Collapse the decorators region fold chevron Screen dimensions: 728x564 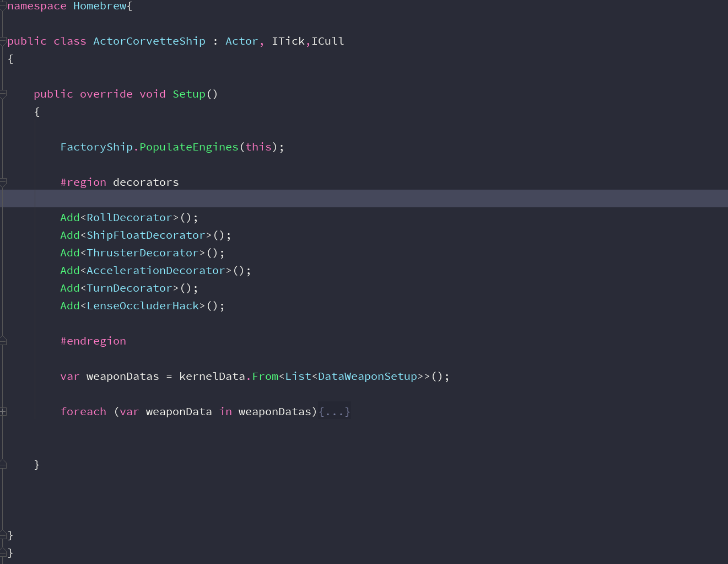(x=3, y=181)
